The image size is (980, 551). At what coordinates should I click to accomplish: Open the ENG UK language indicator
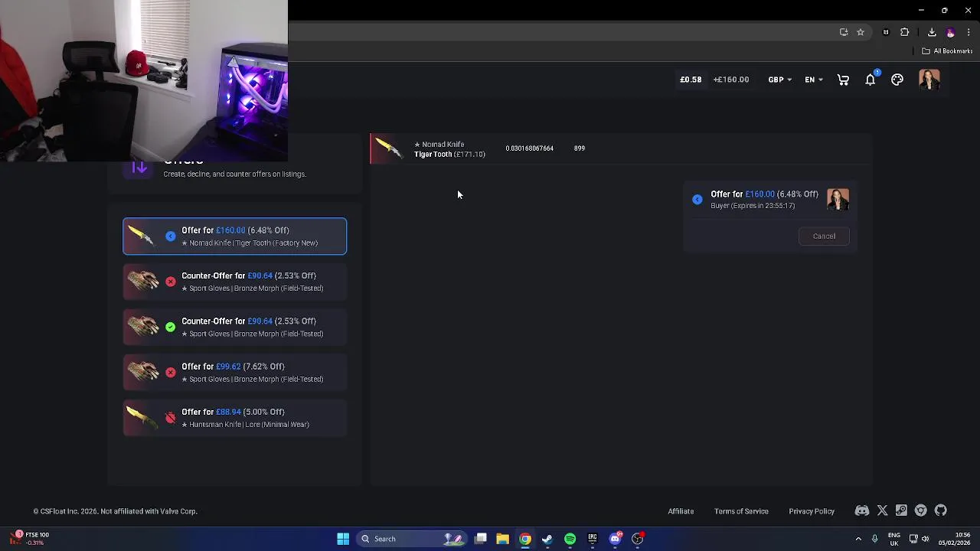[x=894, y=539]
